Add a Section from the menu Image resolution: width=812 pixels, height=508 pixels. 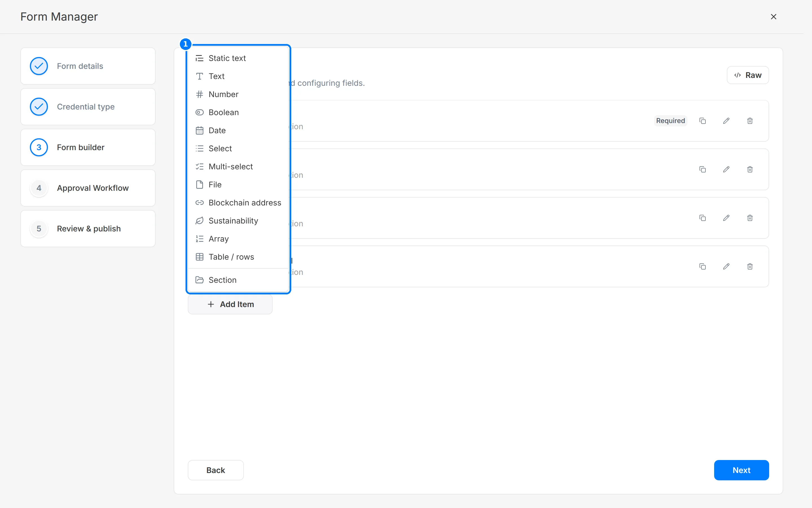click(x=238, y=280)
